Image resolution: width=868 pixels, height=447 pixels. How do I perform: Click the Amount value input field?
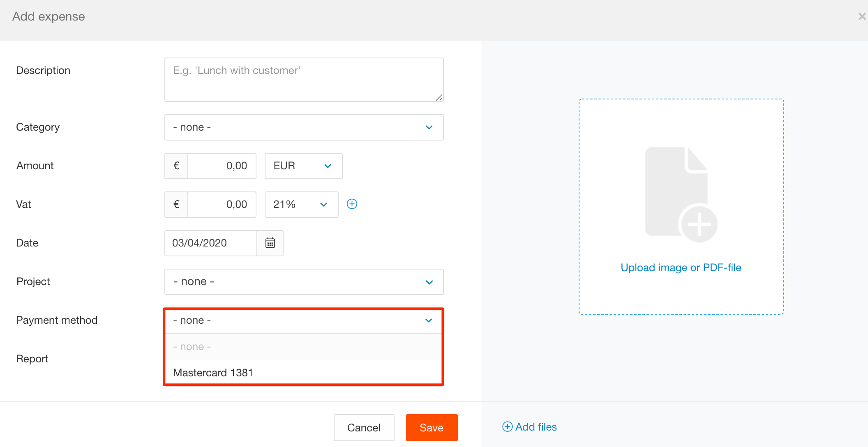coord(222,166)
